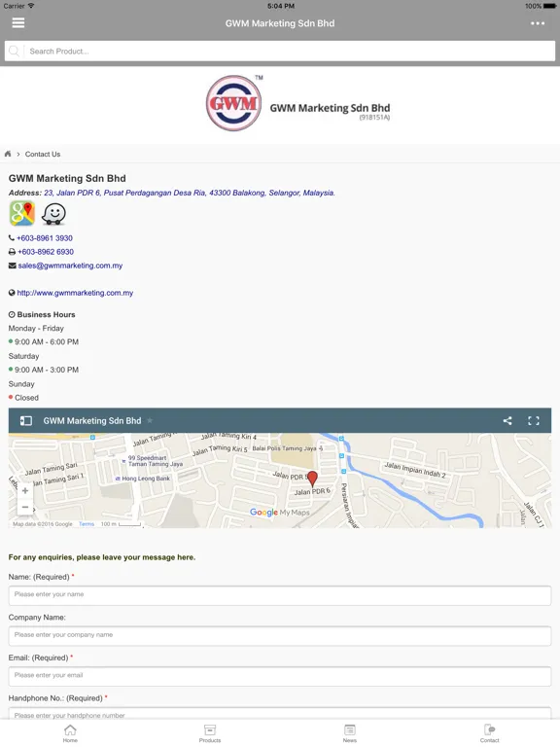The width and height of the screenshot is (560, 747).
Task: Zoom out on the map
Action: pyautogui.click(x=25, y=507)
